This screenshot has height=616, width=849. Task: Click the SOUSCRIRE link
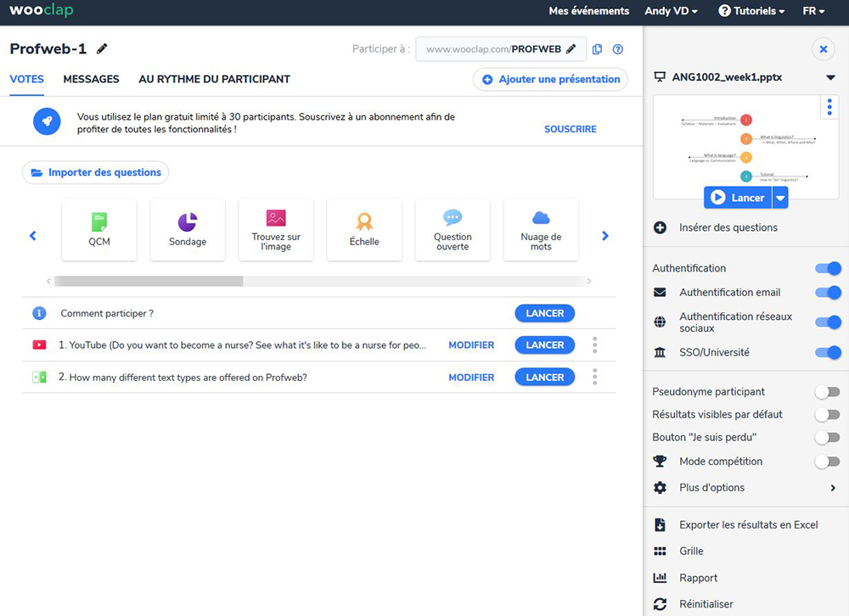pos(571,129)
